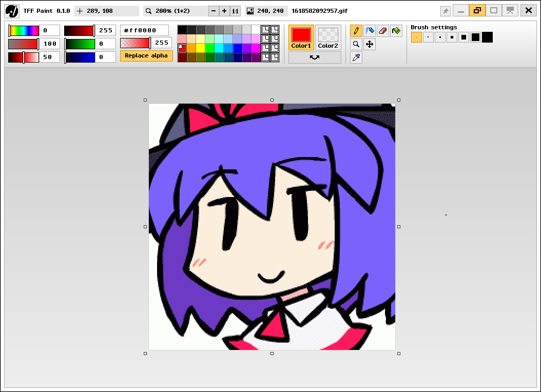Select the largest brush size
This screenshot has width=541, height=392.
point(487,37)
